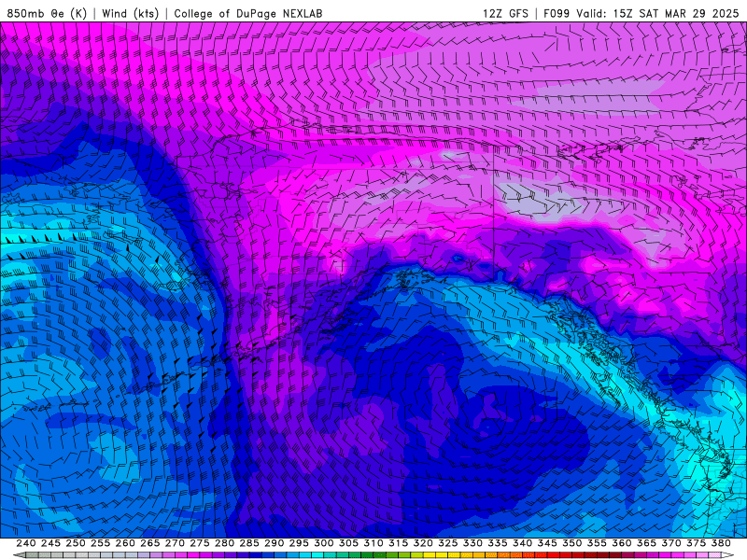The image size is (747, 560).
Task: Click the 305 color scale label
Action: tap(347, 543)
